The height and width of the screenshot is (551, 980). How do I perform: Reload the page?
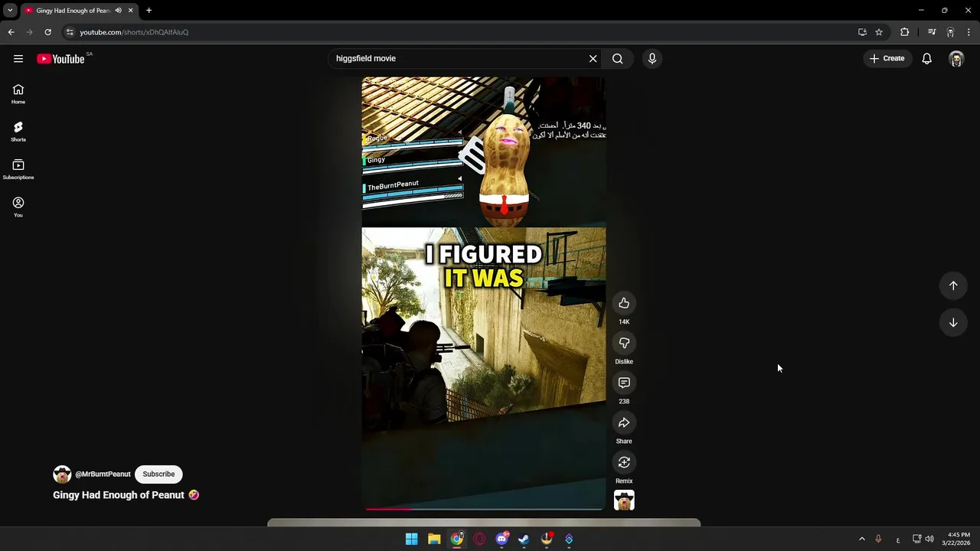coord(47,32)
